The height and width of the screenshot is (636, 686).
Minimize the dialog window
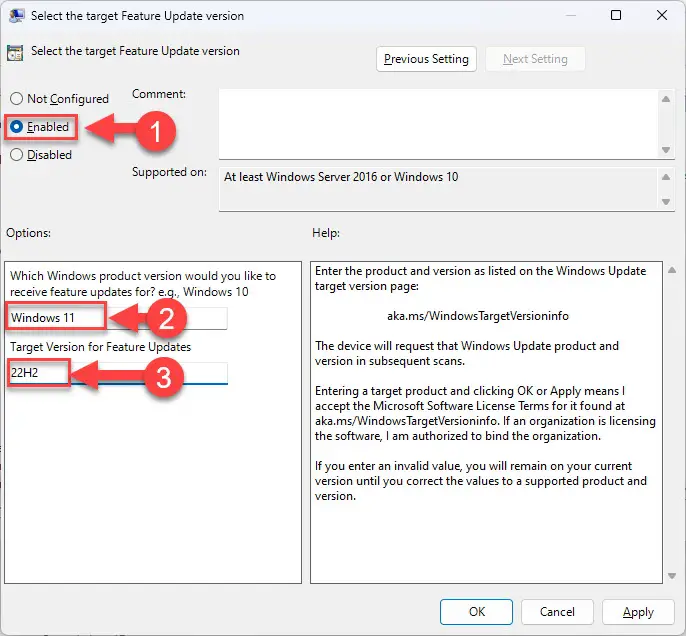pos(570,15)
